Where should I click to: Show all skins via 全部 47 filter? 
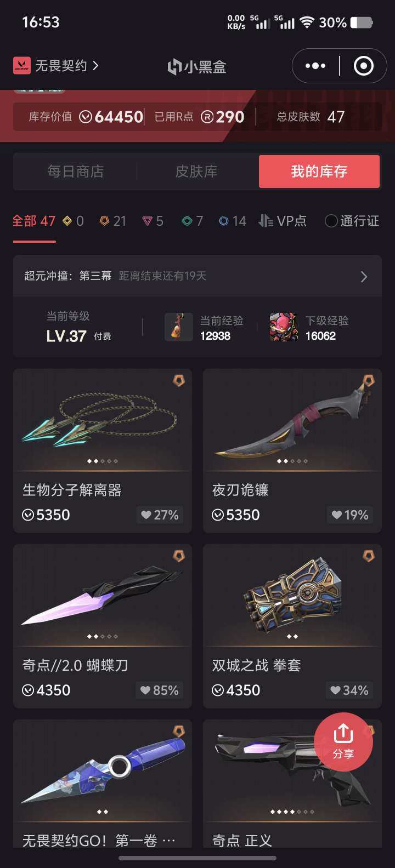34,221
